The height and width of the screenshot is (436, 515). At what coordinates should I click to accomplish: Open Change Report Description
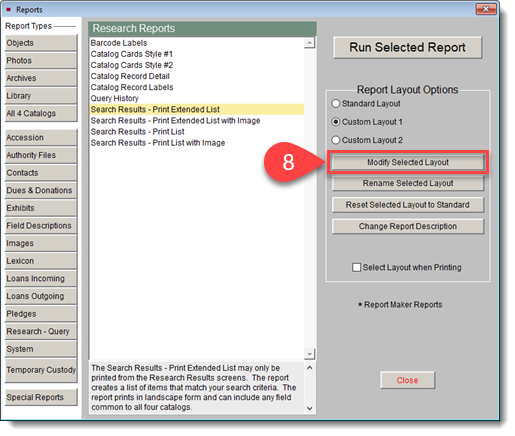coord(408,226)
